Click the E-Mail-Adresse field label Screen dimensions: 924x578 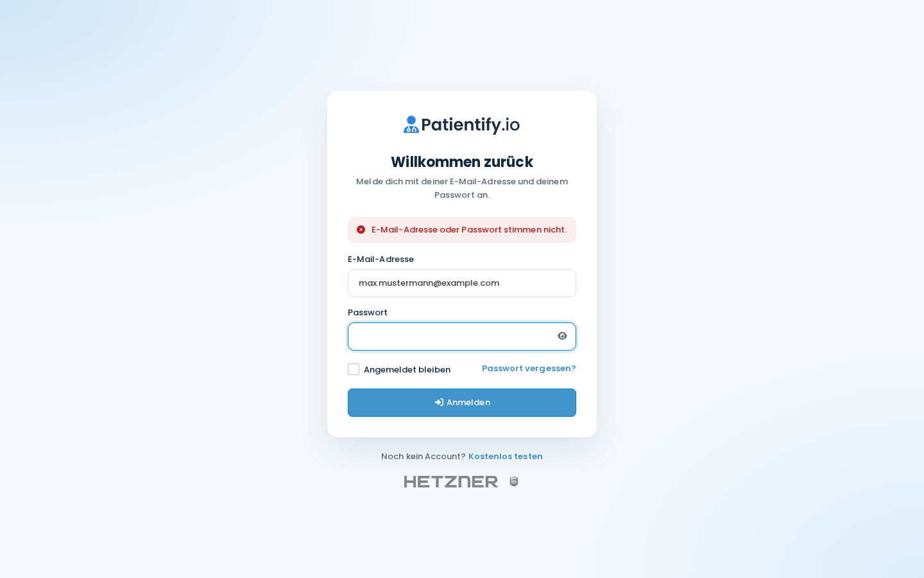click(x=381, y=259)
